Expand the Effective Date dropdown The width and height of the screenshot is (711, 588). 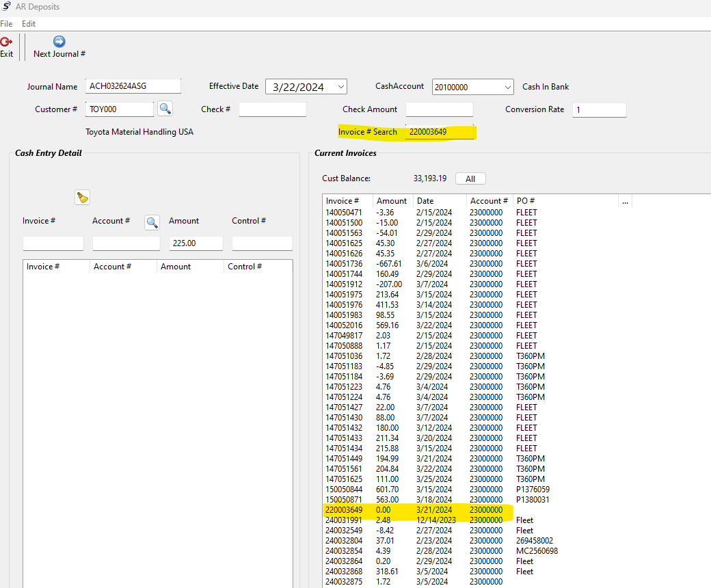[x=340, y=87]
